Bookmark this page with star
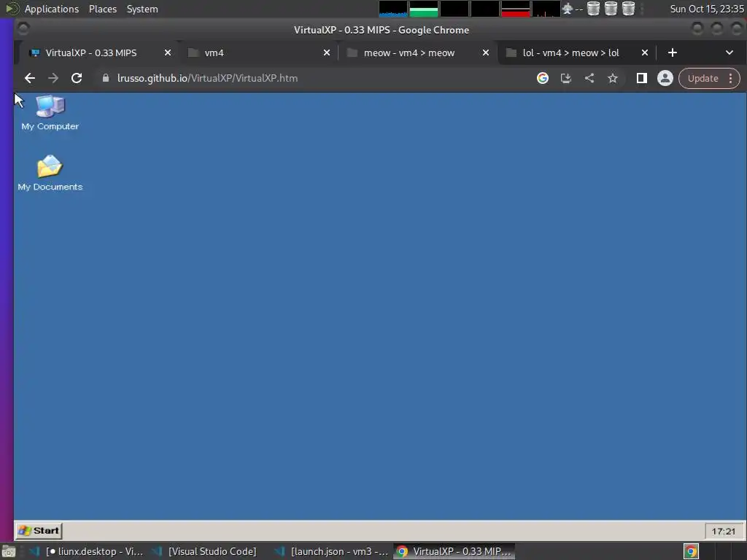This screenshot has width=747, height=560. click(x=613, y=78)
